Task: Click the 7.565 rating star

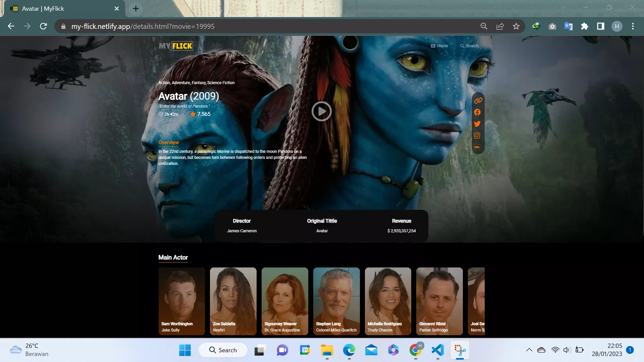Action: click(193, 114)
